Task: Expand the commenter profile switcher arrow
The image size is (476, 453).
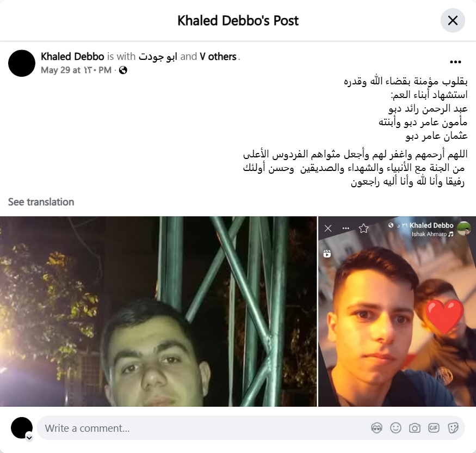Action: coord(29,438)
